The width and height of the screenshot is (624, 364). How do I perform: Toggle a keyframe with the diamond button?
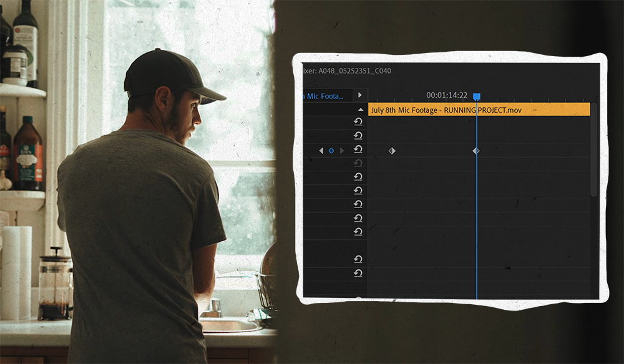(x=332, y=150)
